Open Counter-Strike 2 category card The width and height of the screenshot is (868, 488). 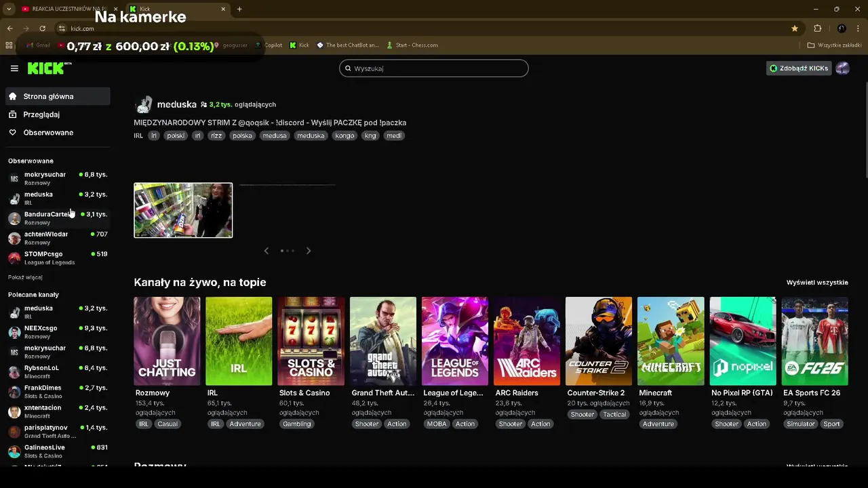click(x=599, y=341)
